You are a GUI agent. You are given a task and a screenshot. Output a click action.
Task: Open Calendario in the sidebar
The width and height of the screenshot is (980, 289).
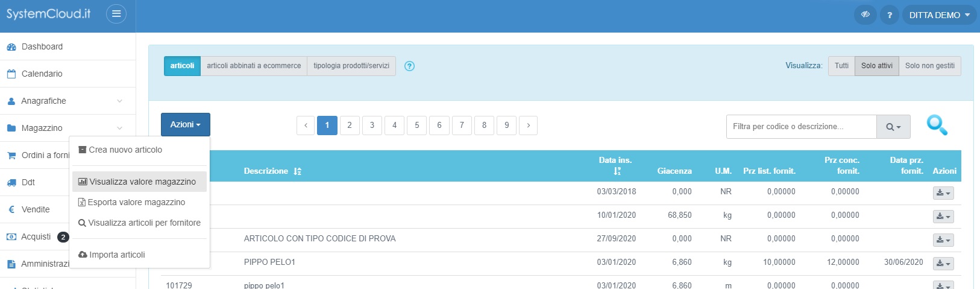coord(42,74)
